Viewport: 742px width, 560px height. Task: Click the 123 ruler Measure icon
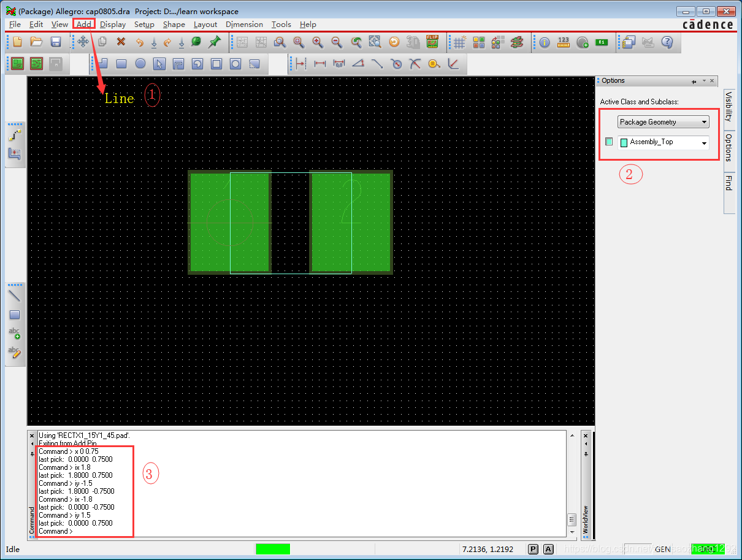pyautogui.click(x=564, y=42)
